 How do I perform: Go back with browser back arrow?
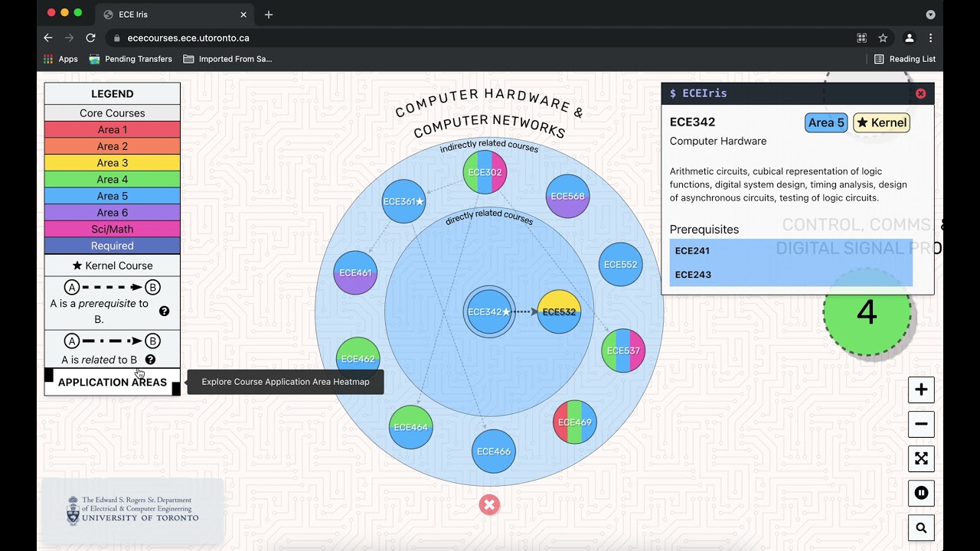pyautogui.click(x=48, y=37)
